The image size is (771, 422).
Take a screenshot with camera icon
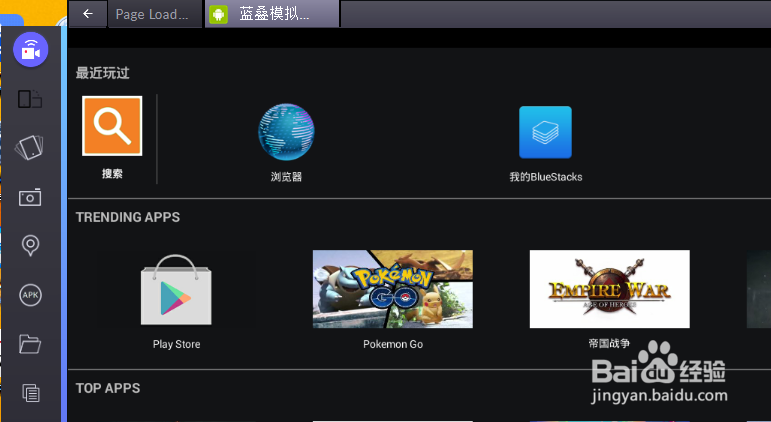30,197
